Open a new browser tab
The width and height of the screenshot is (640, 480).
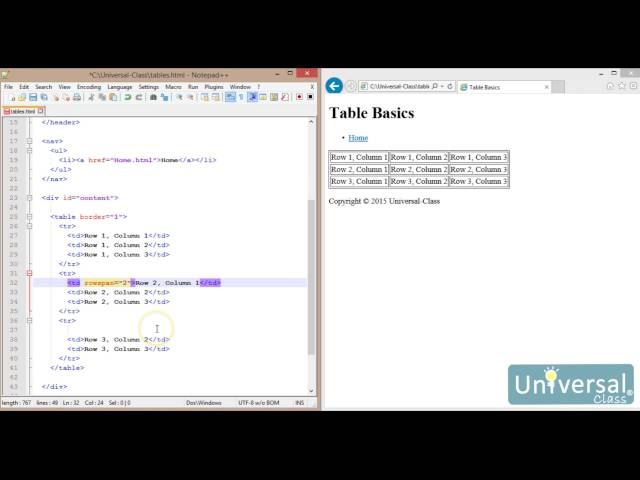558,87
